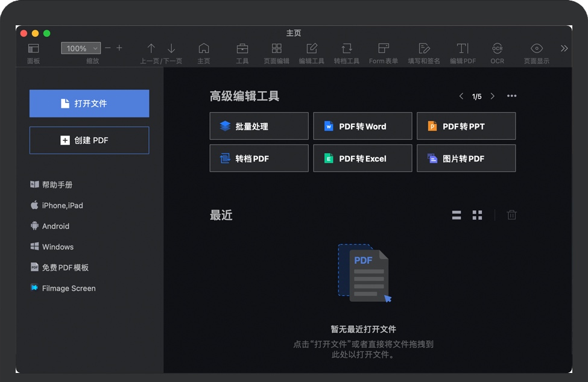588x382 pixels.
Task: Switch recent files to grid view
Action: point(478,215)
